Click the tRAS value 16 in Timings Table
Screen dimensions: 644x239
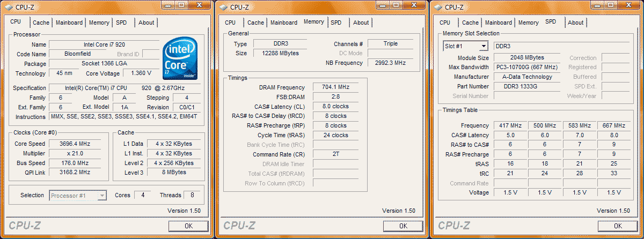[510, 164]
